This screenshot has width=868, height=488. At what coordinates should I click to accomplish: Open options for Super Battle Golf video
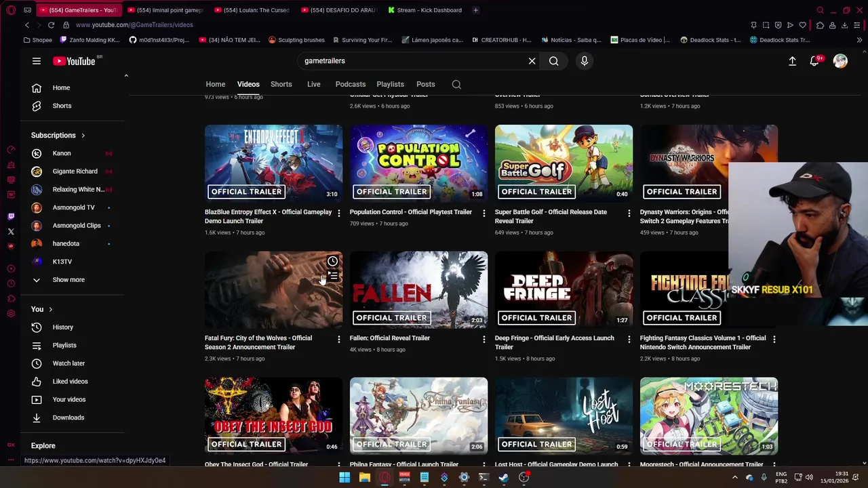(629, 213)
